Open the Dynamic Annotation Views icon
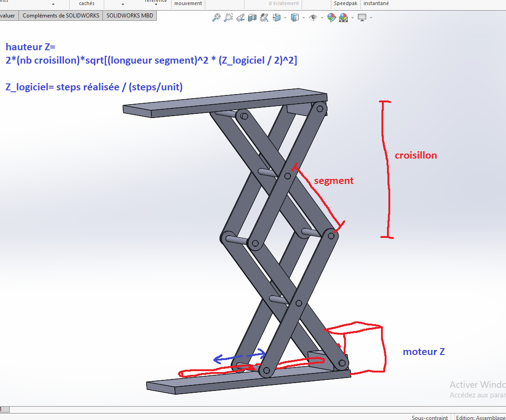Screen dimensions: 506x420 pyautogui.click(x=264, y=18)
